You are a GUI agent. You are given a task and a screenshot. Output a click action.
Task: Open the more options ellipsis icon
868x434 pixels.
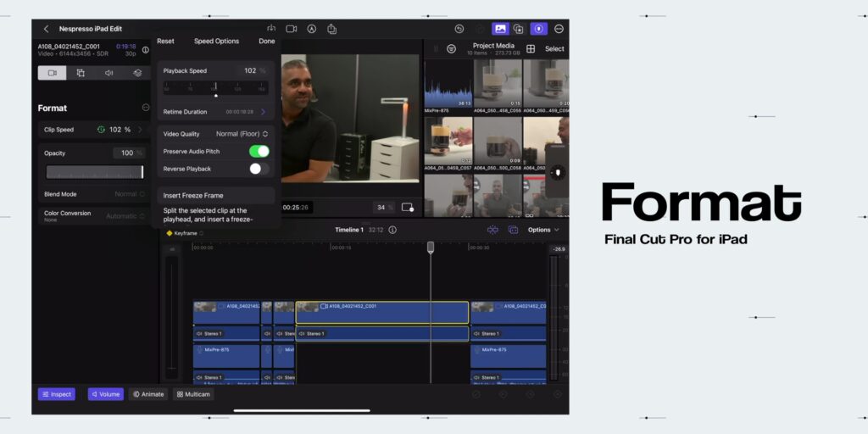[x=559, y=29]
